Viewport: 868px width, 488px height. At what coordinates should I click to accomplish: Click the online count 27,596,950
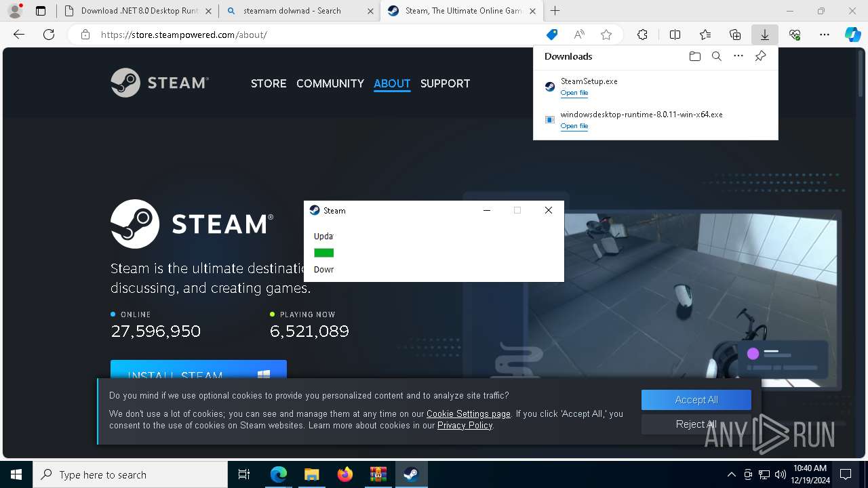click(x=156, y=331)
